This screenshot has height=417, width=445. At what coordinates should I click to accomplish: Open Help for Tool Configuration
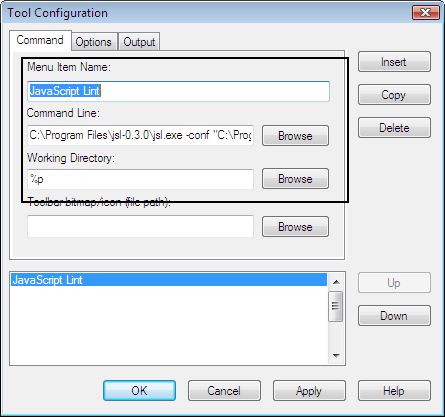394,391
